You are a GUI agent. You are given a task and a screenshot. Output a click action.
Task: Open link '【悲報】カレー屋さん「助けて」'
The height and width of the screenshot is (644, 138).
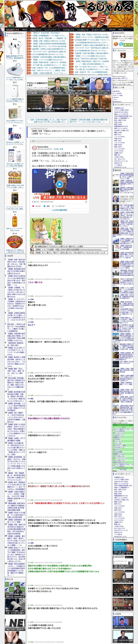pyautogui.click(x=69, y=252)
